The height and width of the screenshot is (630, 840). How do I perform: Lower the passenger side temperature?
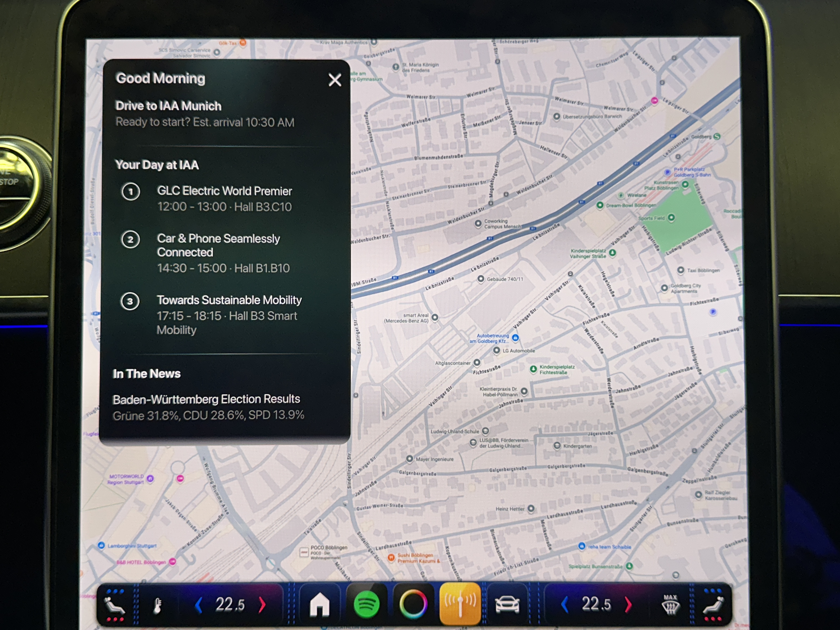click(x=565, y=604)
